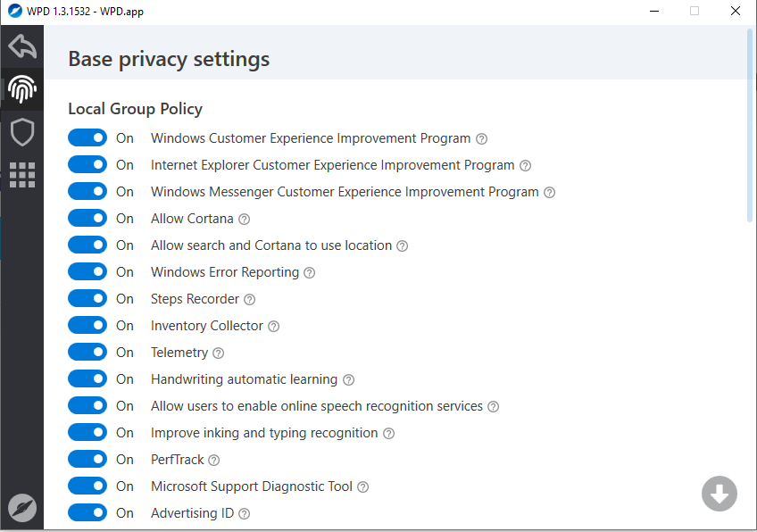Image resolution: width=757 pixels, height=532 pixels.
Task: Open the shield Blocker section
Action: tap(22, 132)
